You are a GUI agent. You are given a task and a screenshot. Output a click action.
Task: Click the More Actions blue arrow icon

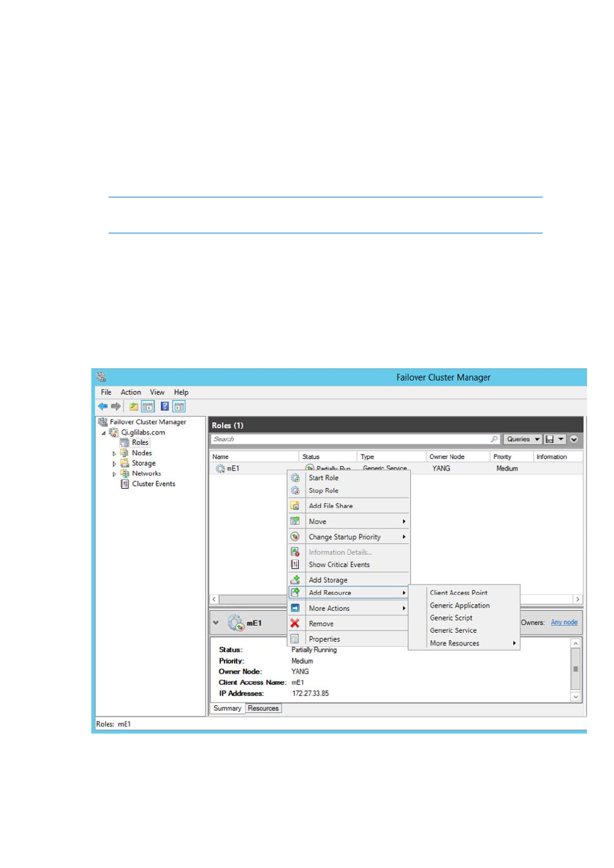point(295,608)
